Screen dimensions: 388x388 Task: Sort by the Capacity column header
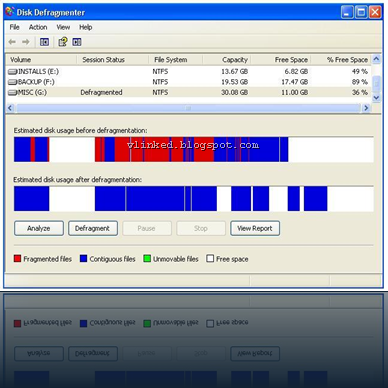point(227,60)
